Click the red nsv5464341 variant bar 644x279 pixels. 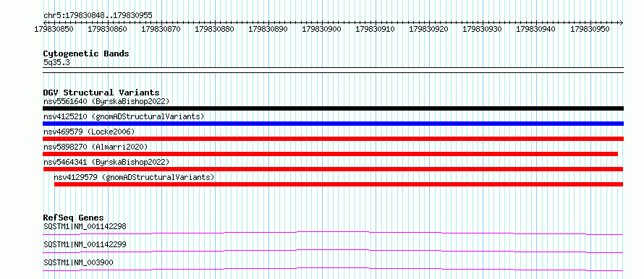(x=333, y=169)
